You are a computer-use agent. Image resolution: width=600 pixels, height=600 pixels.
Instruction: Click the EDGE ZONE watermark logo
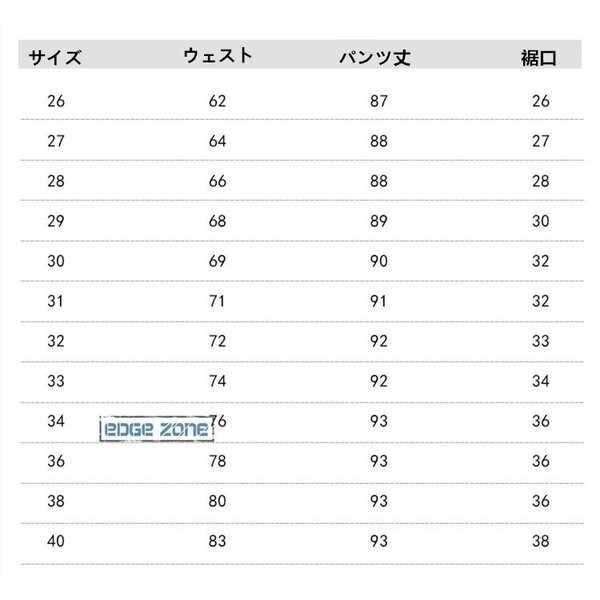pyautogui.click(x=157, y=429)
